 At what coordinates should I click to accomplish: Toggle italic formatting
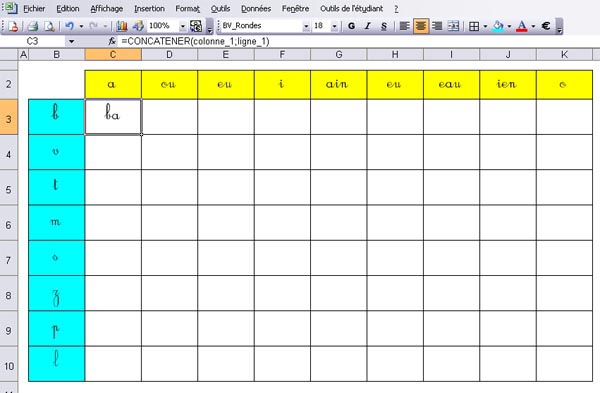(x=368, y=26)
